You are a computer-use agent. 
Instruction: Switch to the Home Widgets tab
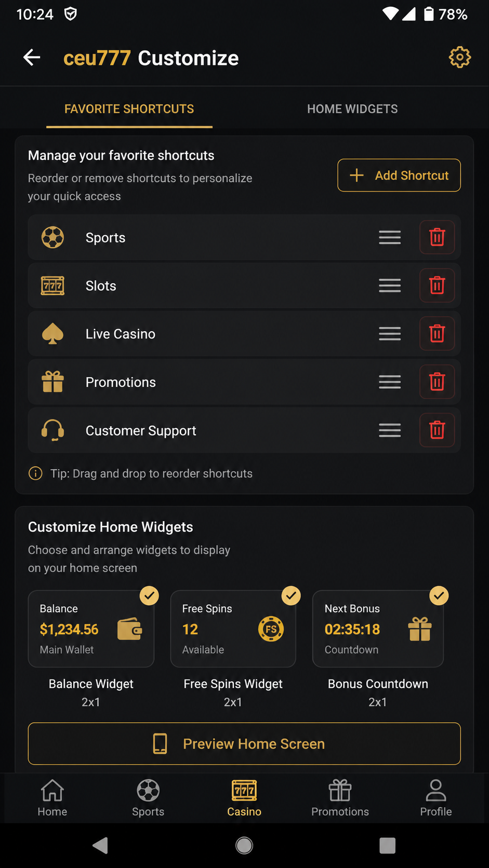(x=352, y=109)
